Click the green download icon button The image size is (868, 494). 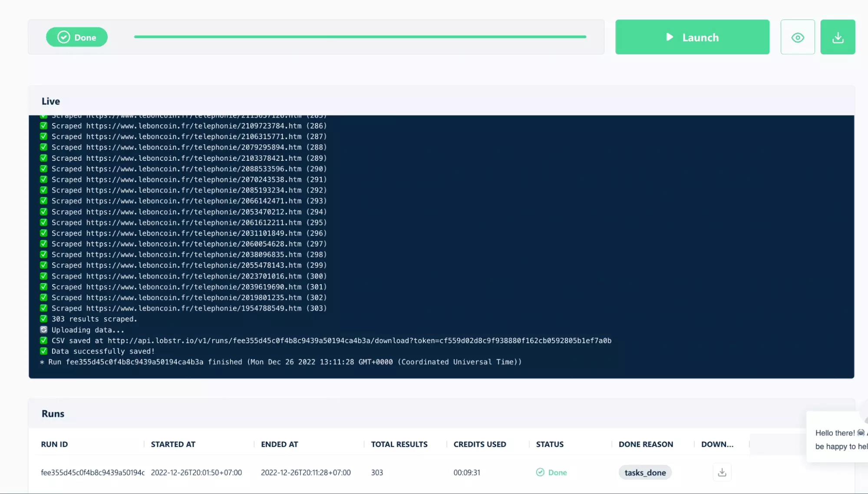[837, 37]
